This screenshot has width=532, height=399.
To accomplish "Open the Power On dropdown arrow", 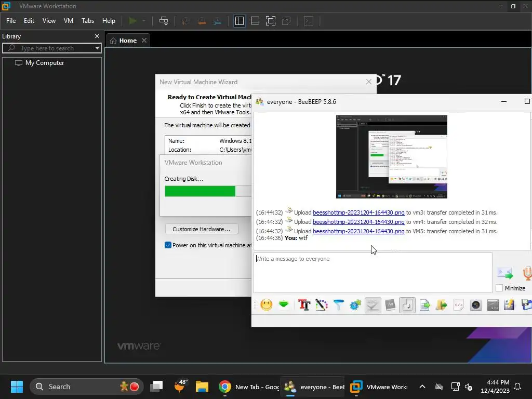I will [144, 21].
